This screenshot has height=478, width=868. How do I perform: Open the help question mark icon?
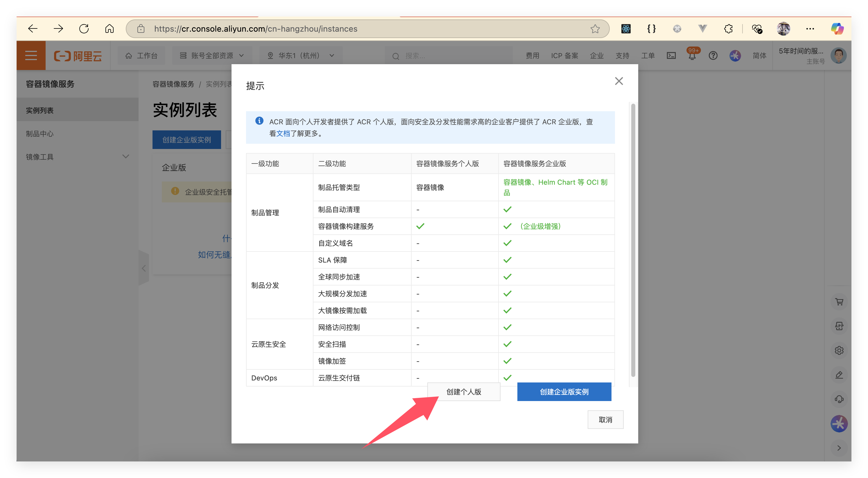[713, 55]
